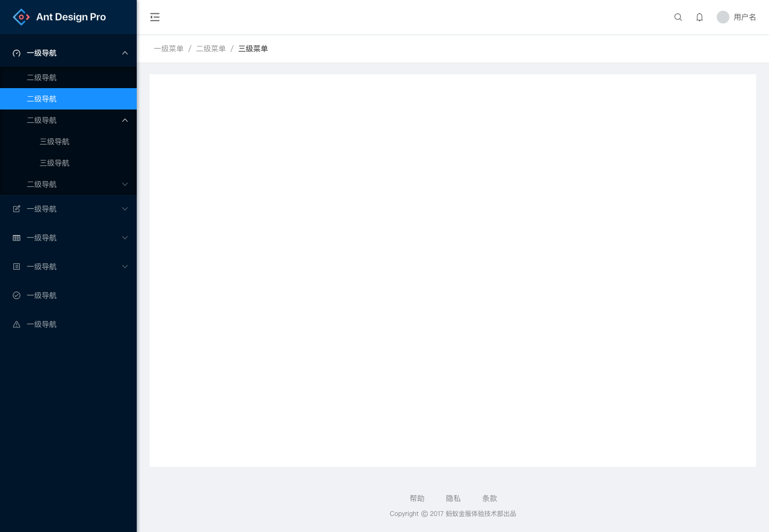Open the 帮助 footer link
Screen dimensions: 769x532
[x=417, y=498]
